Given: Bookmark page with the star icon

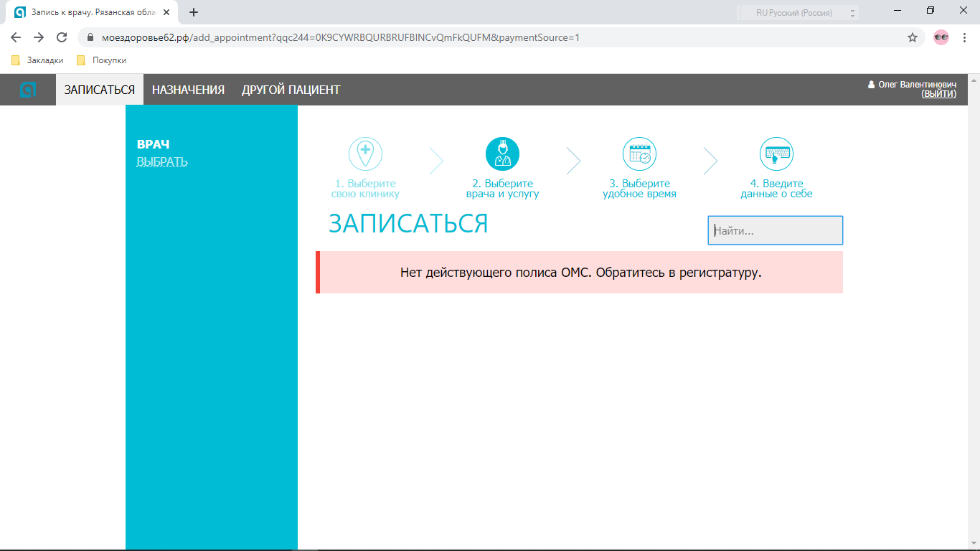Looking at the screenshot, I should 913,37.
